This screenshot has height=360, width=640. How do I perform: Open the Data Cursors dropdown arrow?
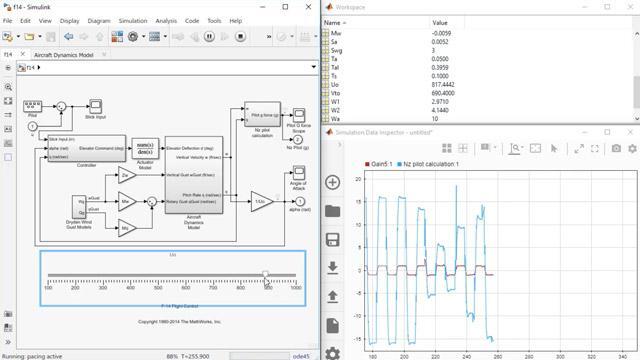coord(495,148)
